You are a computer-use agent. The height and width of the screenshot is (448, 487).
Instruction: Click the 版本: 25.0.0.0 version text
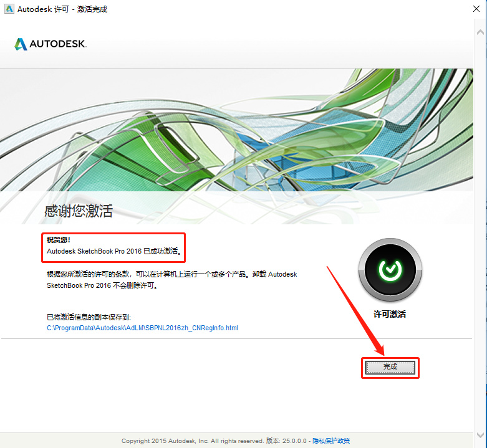(286, 441)
